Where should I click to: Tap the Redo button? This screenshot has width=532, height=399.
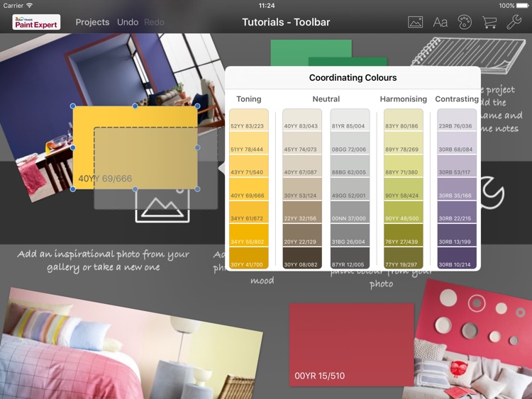coord(154,22)
